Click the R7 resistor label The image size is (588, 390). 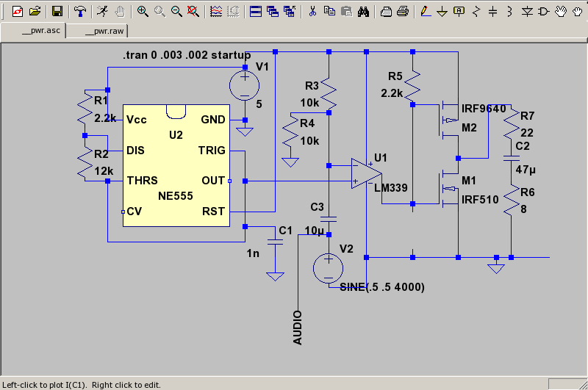pyautogui.click(x=527, y=116)
